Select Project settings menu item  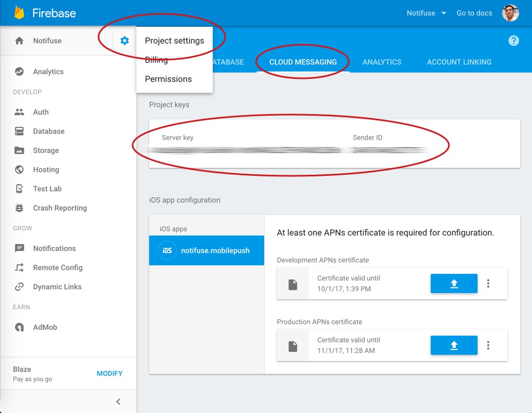[174, 41]
